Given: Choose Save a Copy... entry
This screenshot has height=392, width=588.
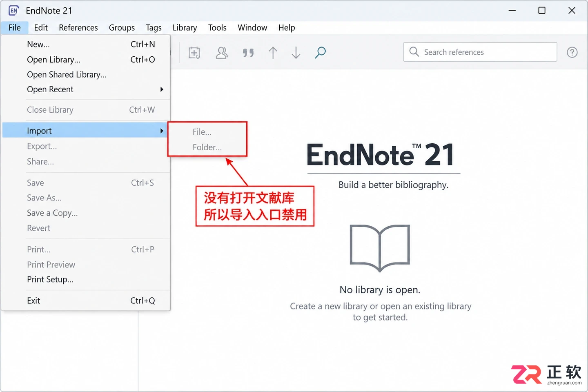Looking at the screenshot, I should [86, 213].
